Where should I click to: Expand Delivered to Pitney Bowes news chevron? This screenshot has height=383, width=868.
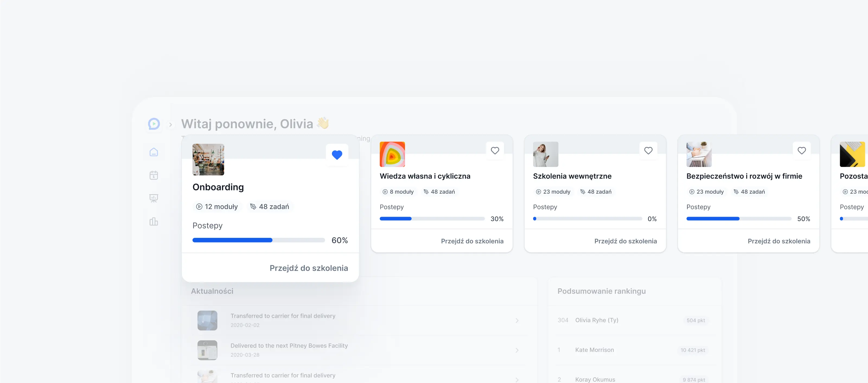click(517, 350)
